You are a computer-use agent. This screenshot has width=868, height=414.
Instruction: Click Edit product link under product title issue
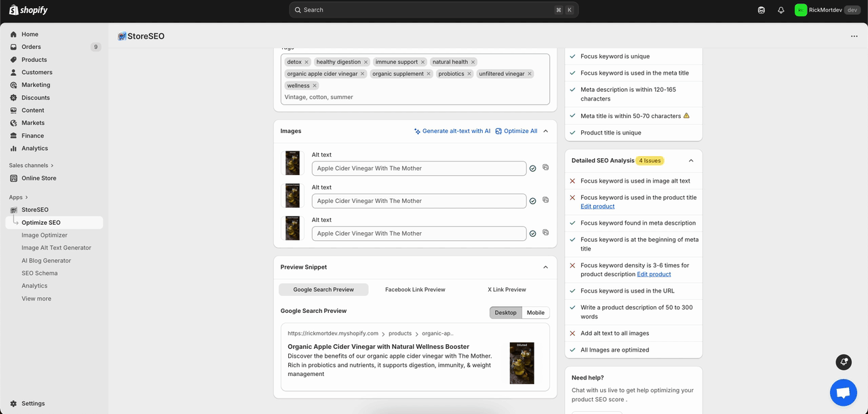click(597, 206)
